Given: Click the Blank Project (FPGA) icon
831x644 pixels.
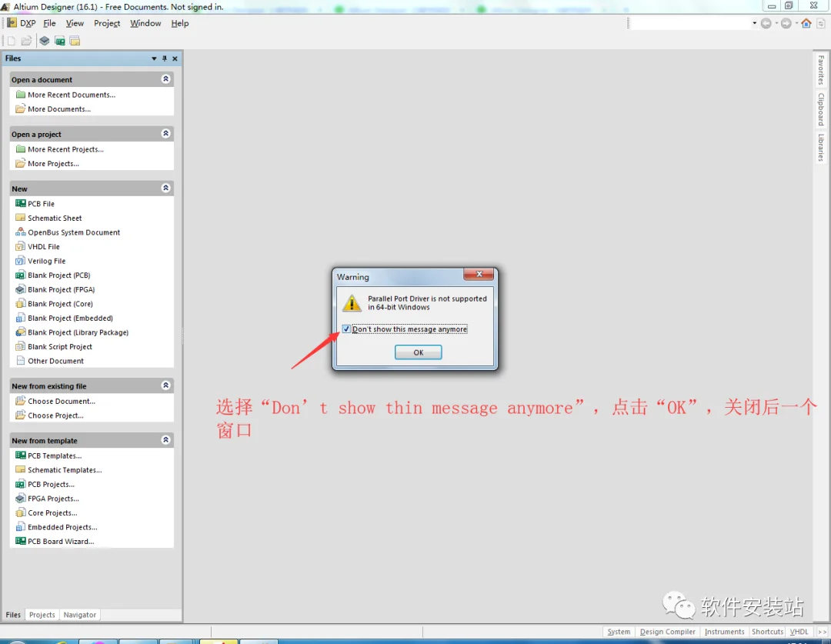Looking at the screenshot, I should [x=21, y=289].
